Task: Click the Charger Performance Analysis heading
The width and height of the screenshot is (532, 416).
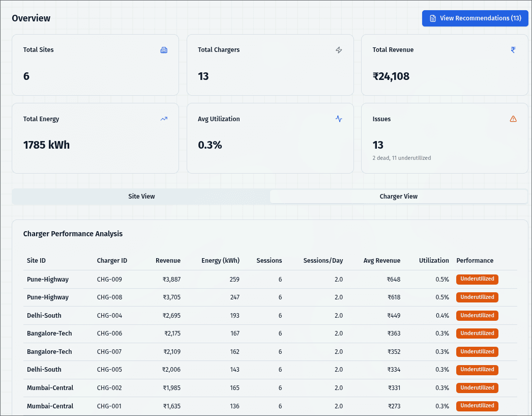Action: (73, 234)
